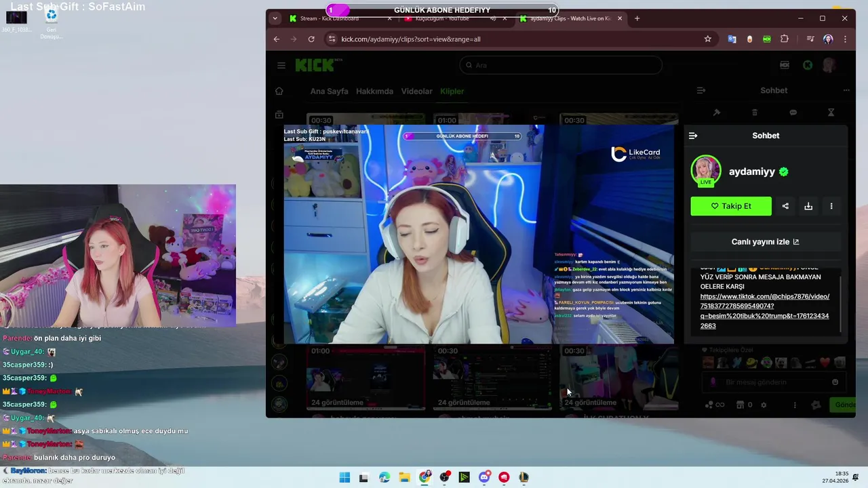Open the Recycle Bin desktop icon
This screenshot has width=868, height=488.
point(51,22)
